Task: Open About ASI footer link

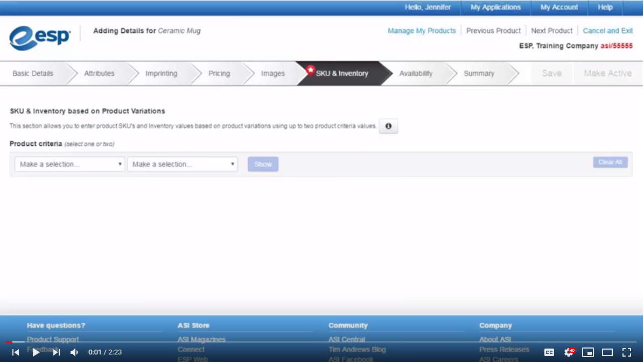Action: click(495, 339)
